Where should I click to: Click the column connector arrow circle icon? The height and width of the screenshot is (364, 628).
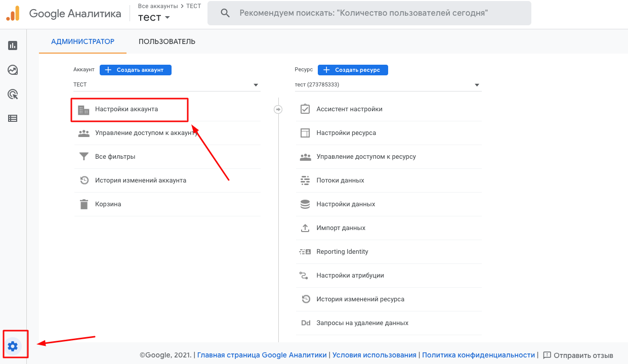[x=278, y=109]
